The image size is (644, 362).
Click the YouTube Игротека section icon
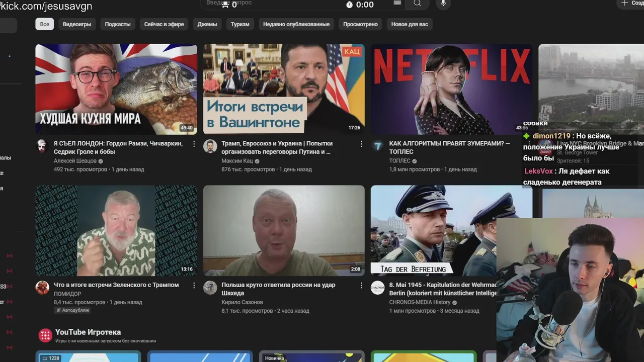click(x=45, y=335)
